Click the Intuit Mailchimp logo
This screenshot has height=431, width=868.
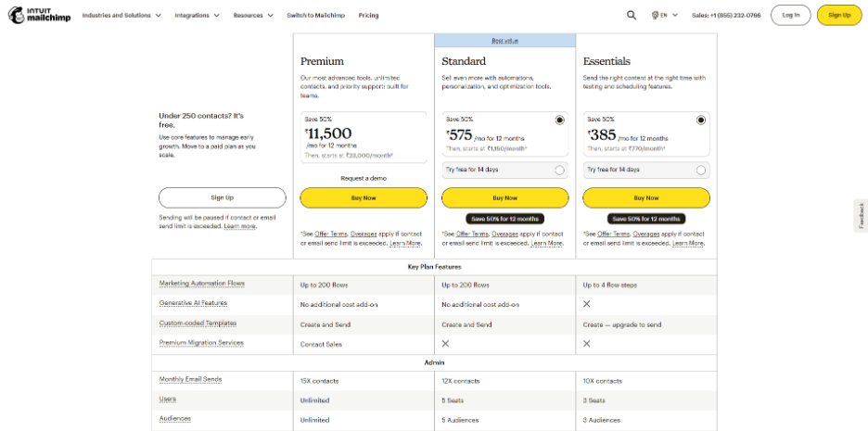pyautogui.click(x=39, y=16)
